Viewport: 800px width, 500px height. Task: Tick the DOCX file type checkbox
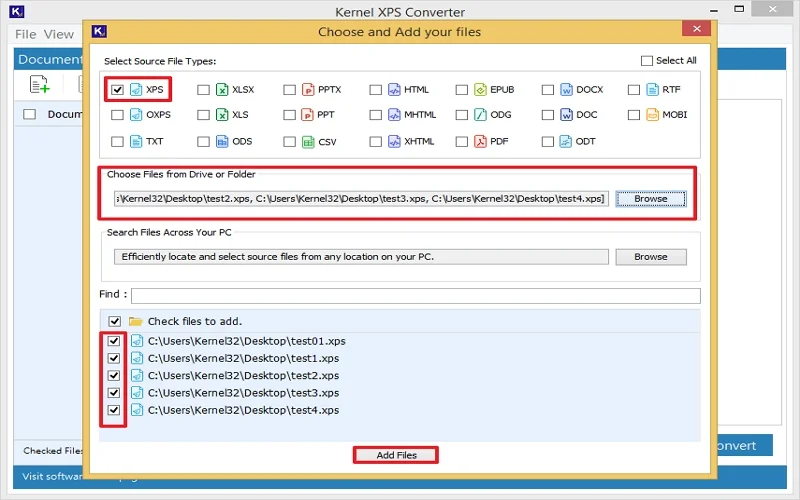pos(548,90)
